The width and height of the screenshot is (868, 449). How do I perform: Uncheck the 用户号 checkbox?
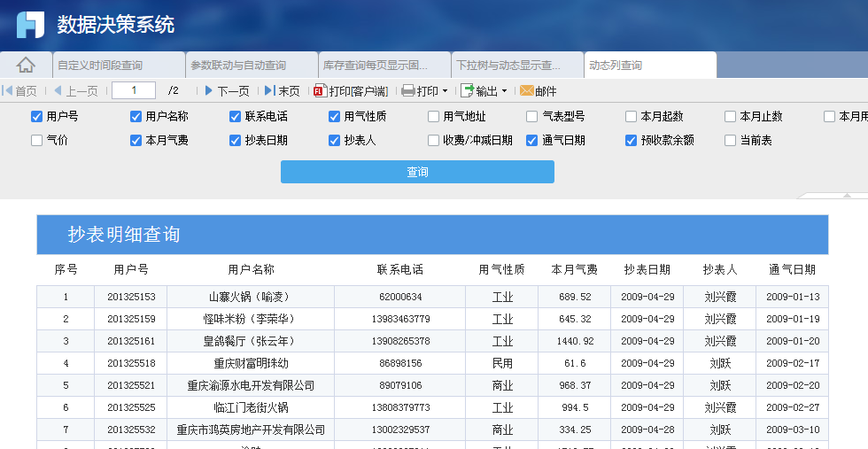tap(36, 116)
